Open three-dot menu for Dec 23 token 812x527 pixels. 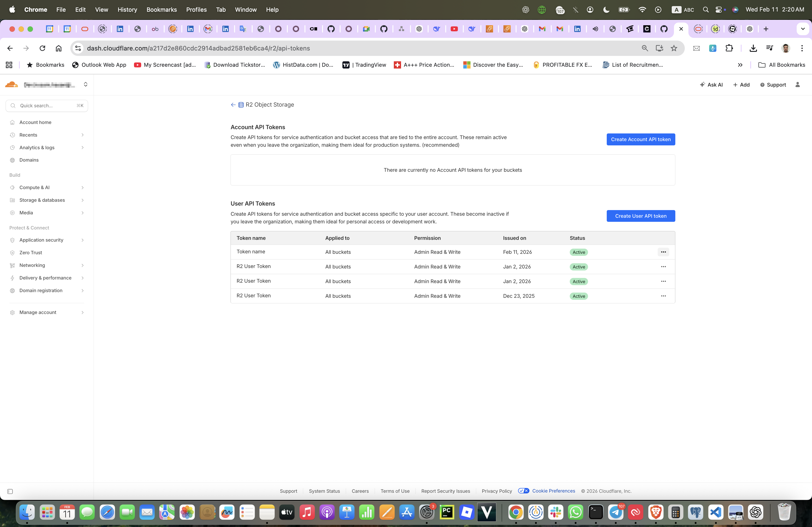pyautogui.click(x=663, y=296)
